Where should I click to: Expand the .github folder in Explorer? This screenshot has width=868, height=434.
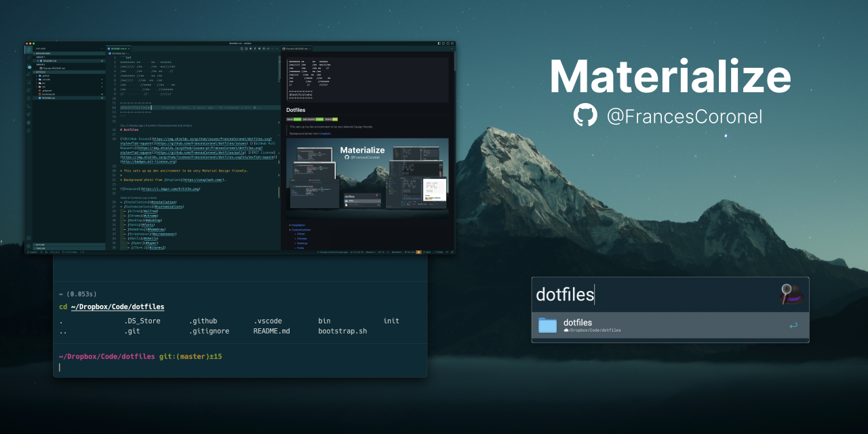point(68,76)
